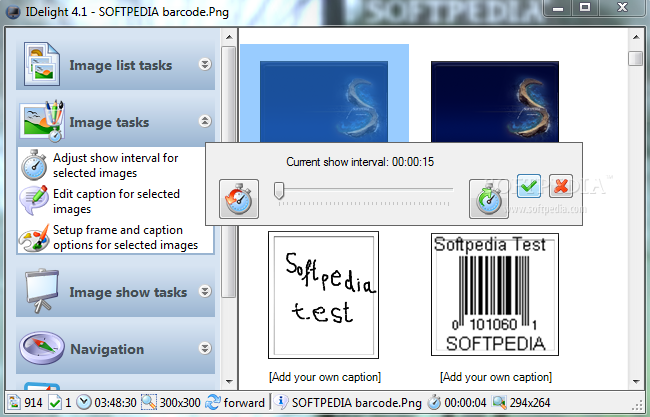Open Setup frame and caption options
This screenshot has height=417, width=650.
125,237
